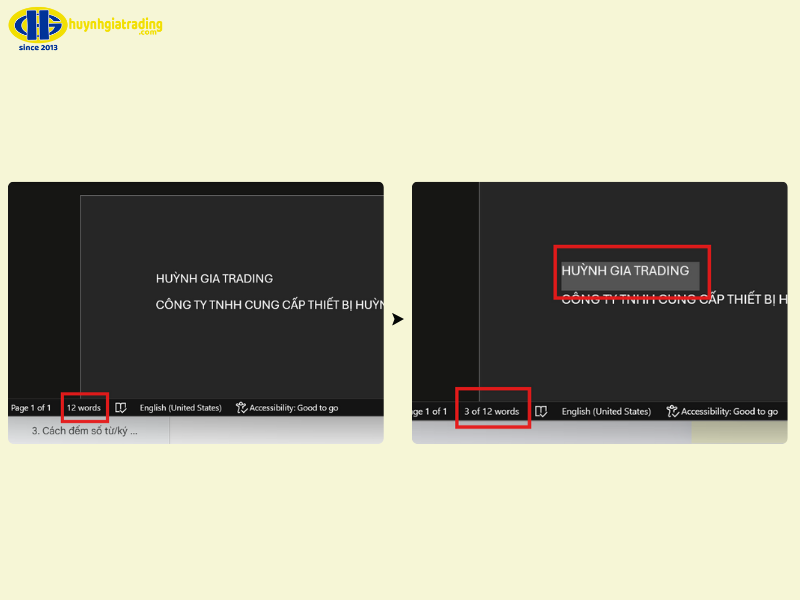Click the black arrow between the two screenshots
The height and width of the screenshot is (600, 800).
(397, 320)
